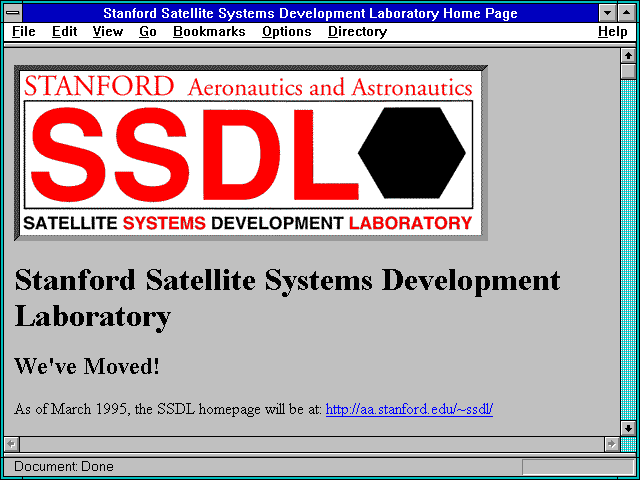Open the Bookmarks menu
The image size is (640, 480).
click(209, 31)
